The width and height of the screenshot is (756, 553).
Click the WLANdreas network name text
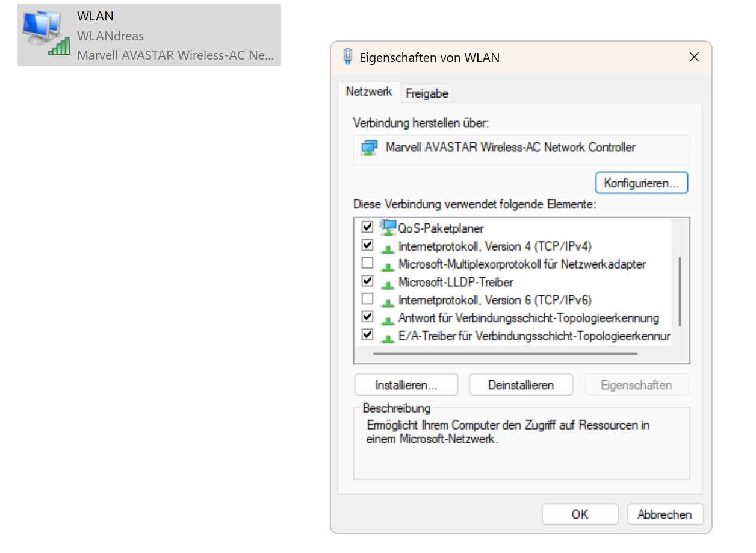[111, 36]
